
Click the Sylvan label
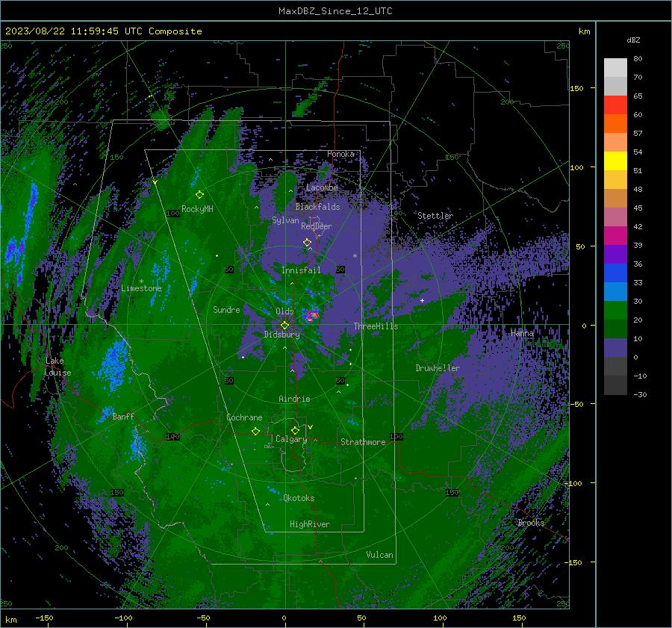[x=285, y=220]
